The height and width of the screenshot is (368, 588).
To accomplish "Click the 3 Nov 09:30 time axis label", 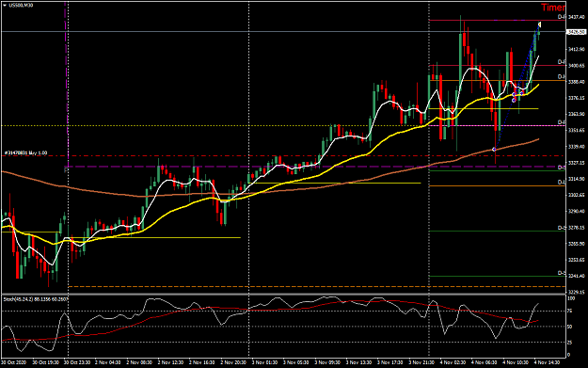I will 327,362.
